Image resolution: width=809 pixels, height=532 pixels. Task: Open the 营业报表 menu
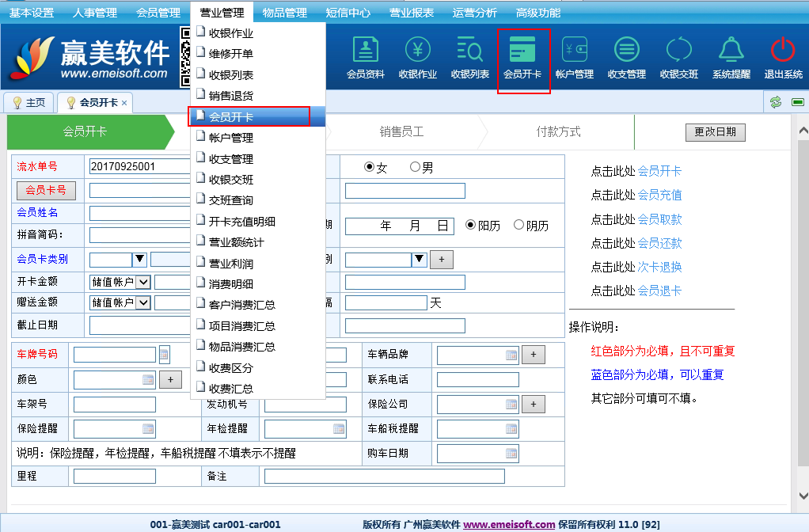412,13
